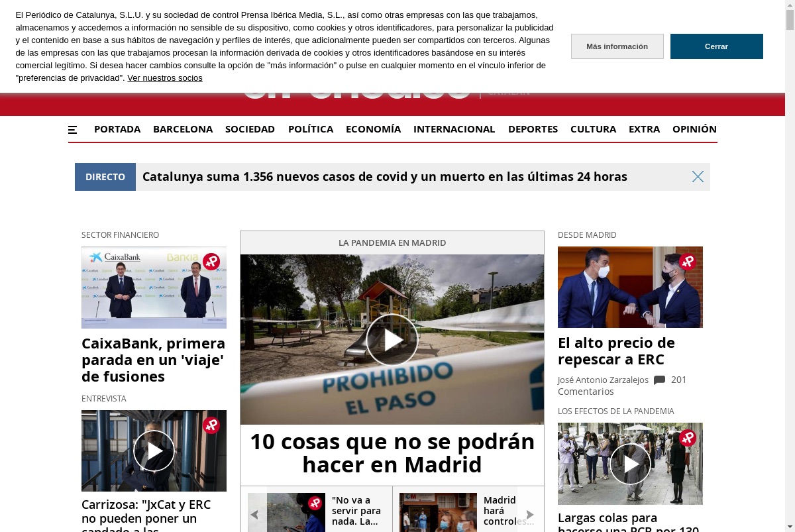Click Cerrar to dismiss cookie notice
The image size is (795, 532).
[x=717, y=46]
